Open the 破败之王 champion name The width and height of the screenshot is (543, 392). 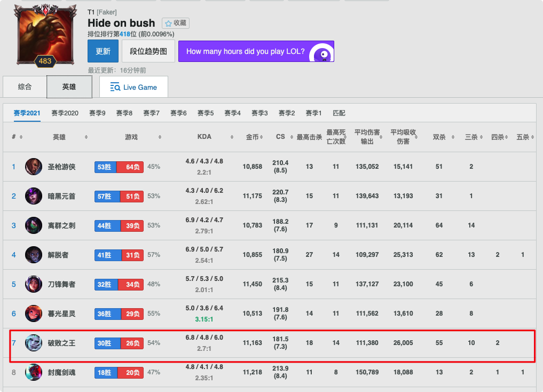point(61,343)
